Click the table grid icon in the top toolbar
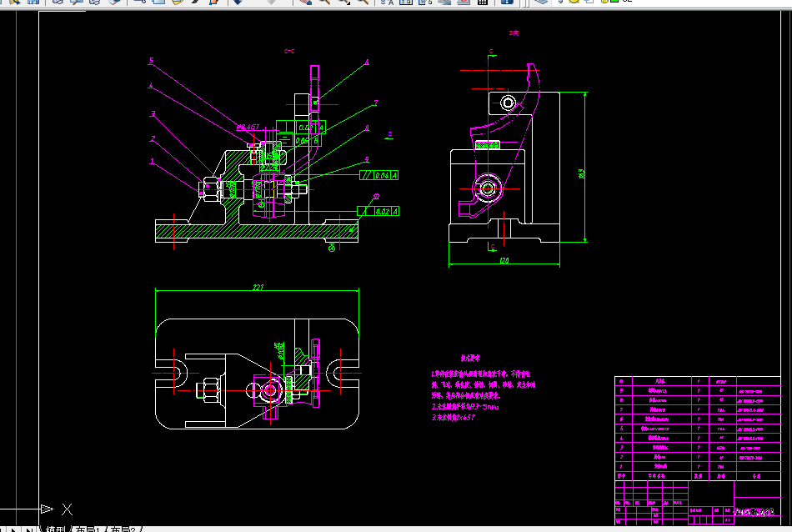 click(x=483, y=2)
